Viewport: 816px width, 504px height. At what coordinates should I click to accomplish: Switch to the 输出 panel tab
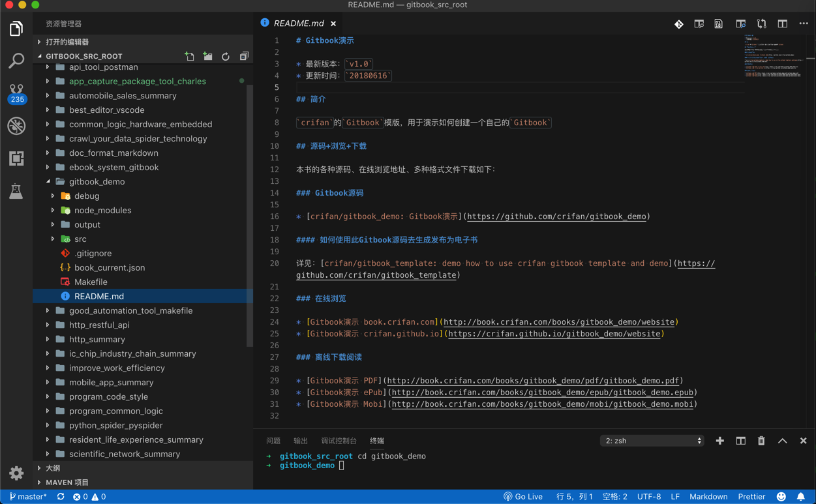301,441
